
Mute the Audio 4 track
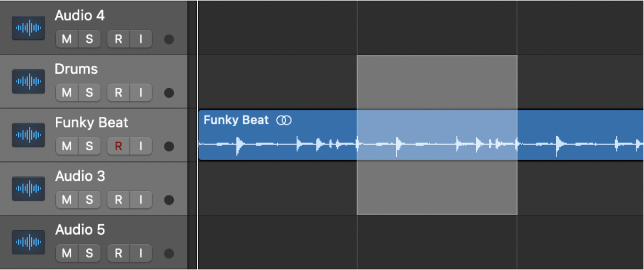click(x=66, y=39)
